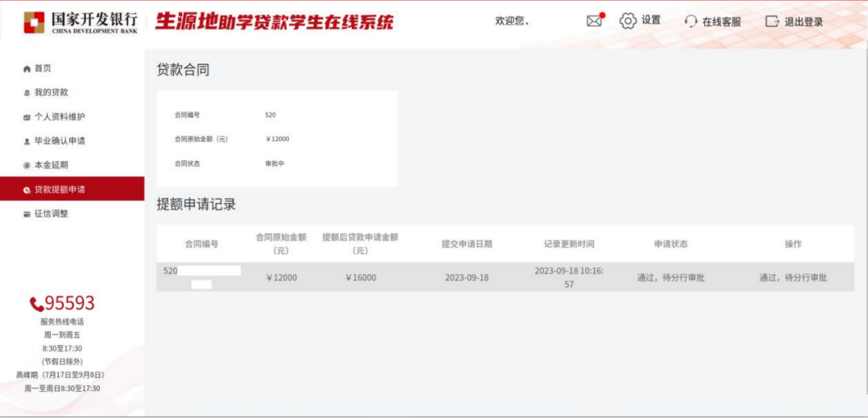This screenshot has height=418, width=868.
Task: Click the icon beside 我的贷款
Action: point(27,93)
